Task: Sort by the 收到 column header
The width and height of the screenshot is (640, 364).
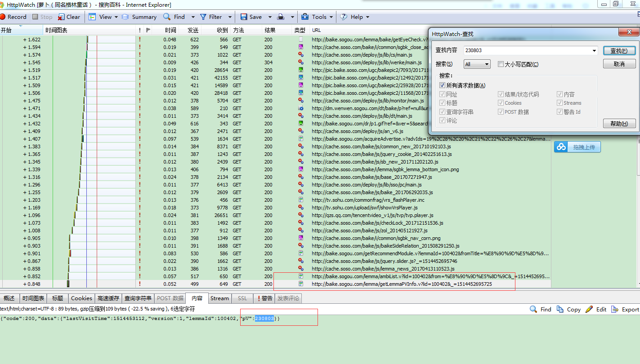Action: [x=222, y=30]
